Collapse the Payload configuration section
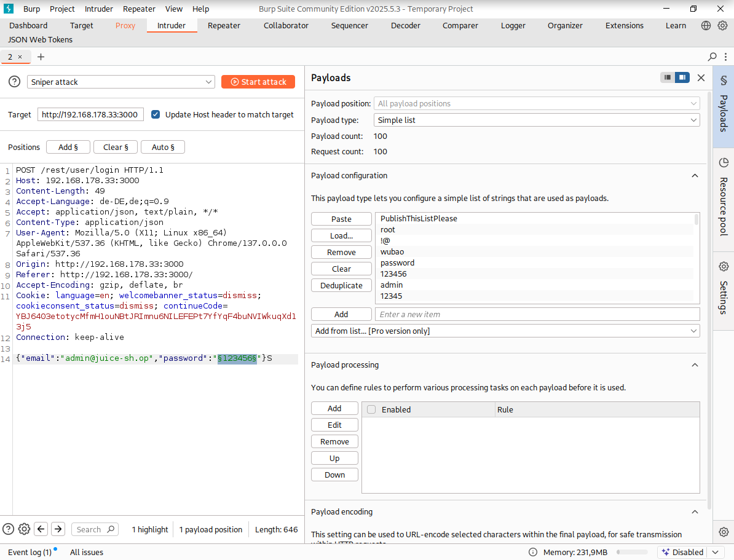 click(x=695, y=176)
